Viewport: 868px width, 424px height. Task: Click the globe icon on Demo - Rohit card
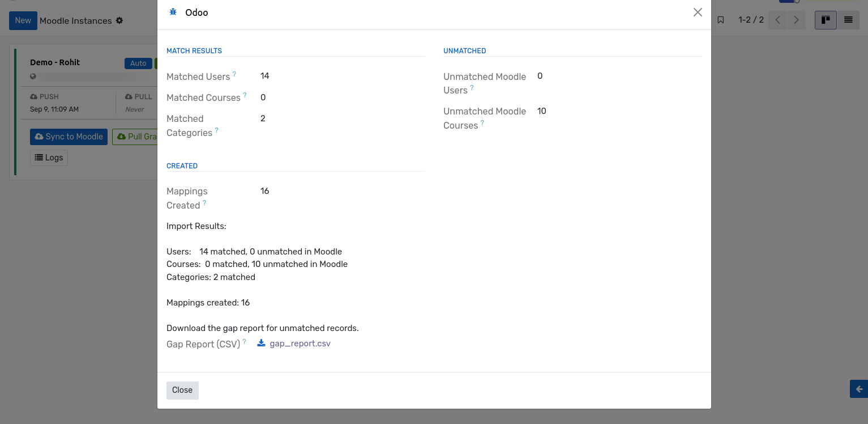tap(33, 77)
